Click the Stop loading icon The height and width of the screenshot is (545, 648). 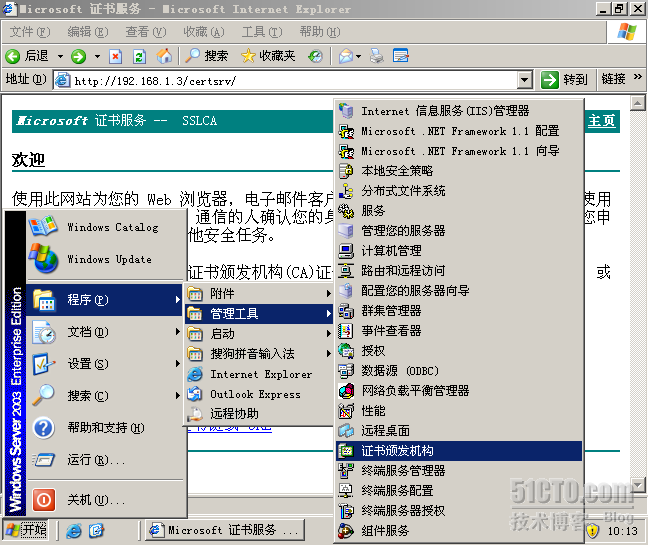(x=115, y=56)
